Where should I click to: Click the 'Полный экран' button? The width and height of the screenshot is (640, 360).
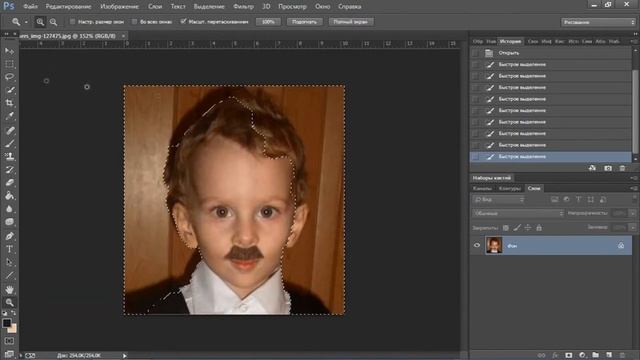(351, 22)
